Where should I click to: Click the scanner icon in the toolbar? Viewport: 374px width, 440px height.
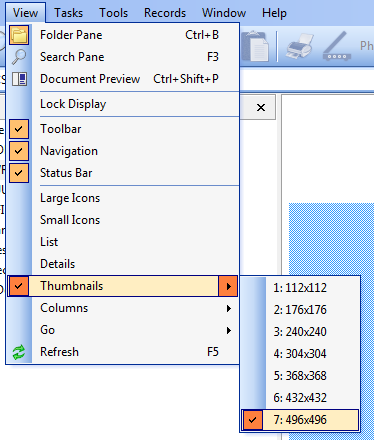coord(337,46)
